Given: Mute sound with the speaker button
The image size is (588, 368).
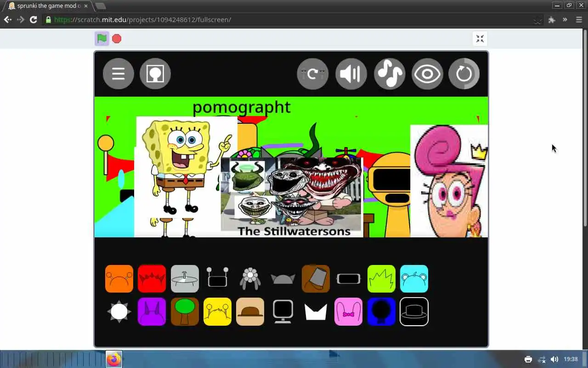Looking at the screenshot, I should click(x=351, y=74).
